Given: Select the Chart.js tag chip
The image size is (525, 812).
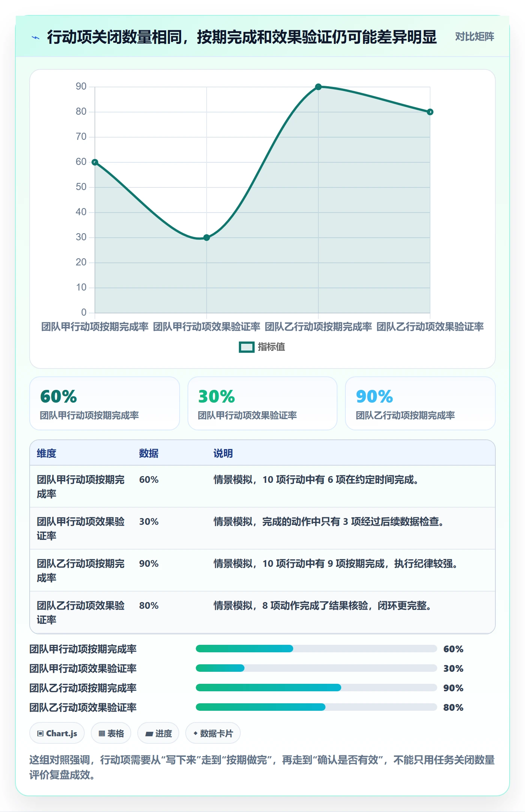Looking at the screenshot, I should [x=57, y=733].
